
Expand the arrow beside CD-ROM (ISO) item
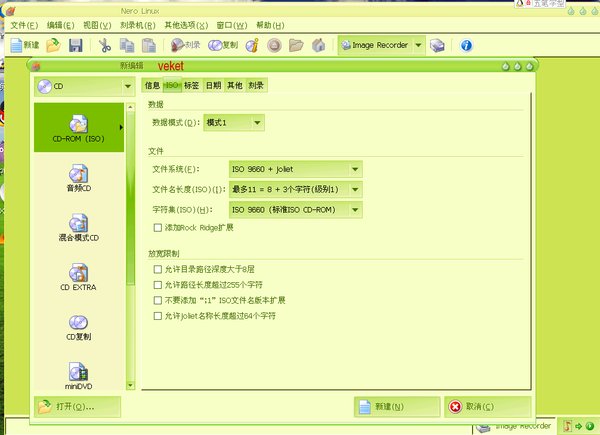click(121, 127)
